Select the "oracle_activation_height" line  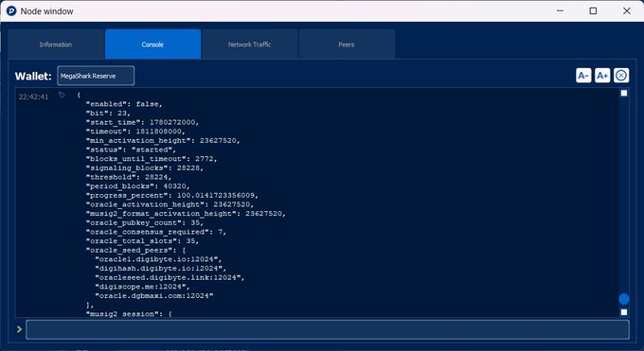(x=170, y=204)
